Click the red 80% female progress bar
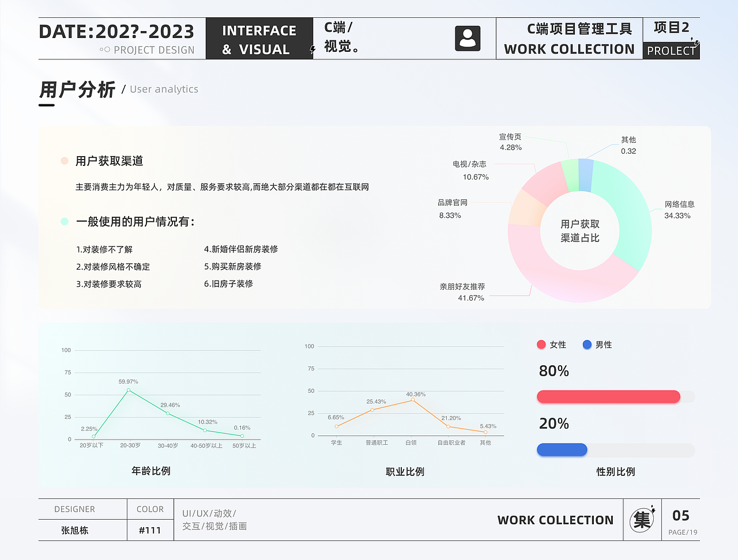This screenshot has height=560, width=738. click(608, 396)
